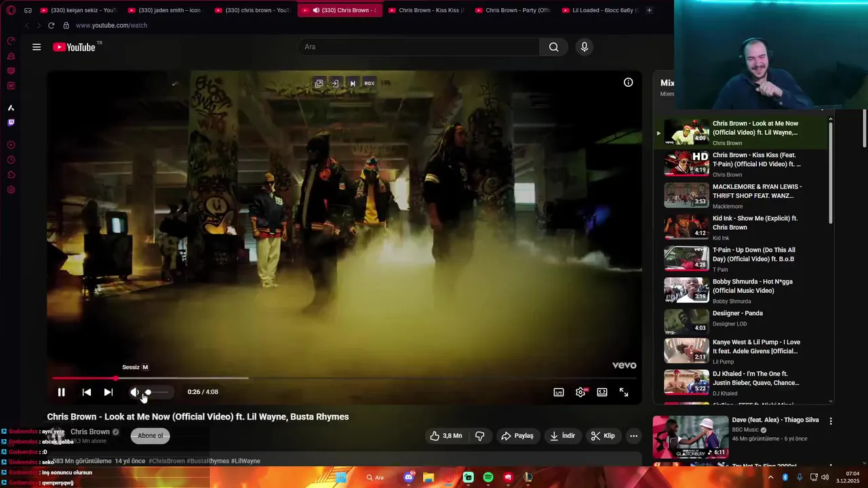Click the address bar URL

[x=111, y=25]
